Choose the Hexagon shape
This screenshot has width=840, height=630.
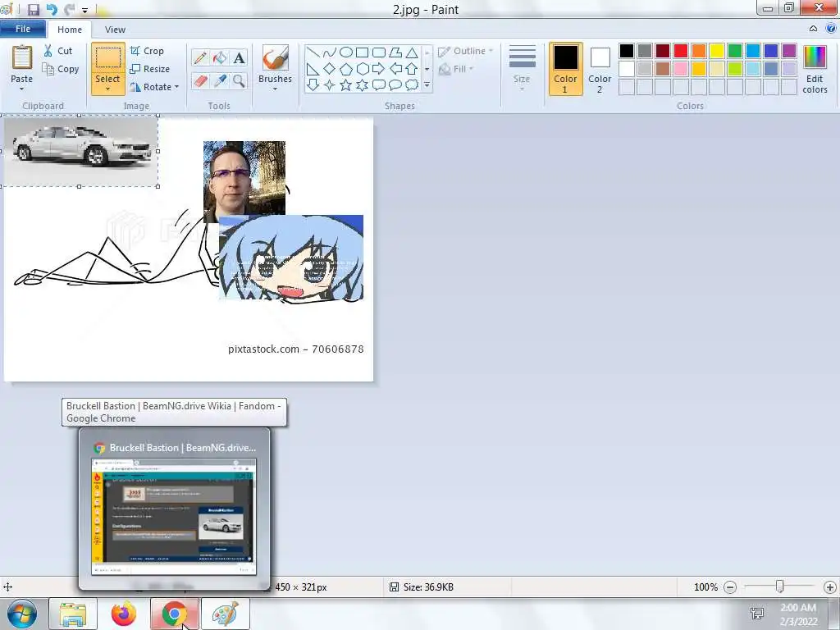pyautogui.click(x=362, y=69)
